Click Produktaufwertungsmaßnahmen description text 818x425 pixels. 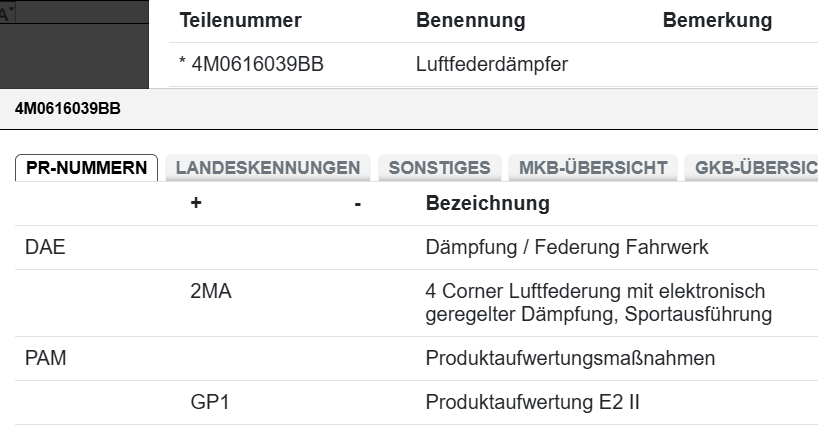570,358
